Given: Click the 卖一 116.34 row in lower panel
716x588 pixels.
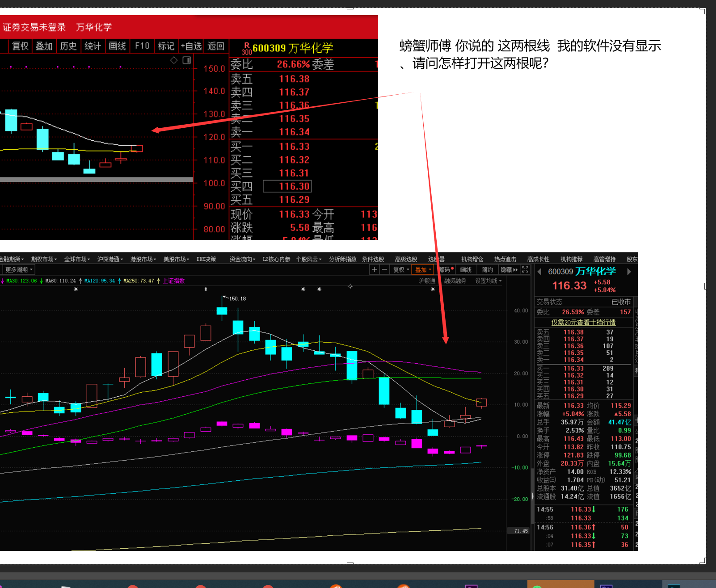Looking at the screenshot, I should tap(584, 360).
